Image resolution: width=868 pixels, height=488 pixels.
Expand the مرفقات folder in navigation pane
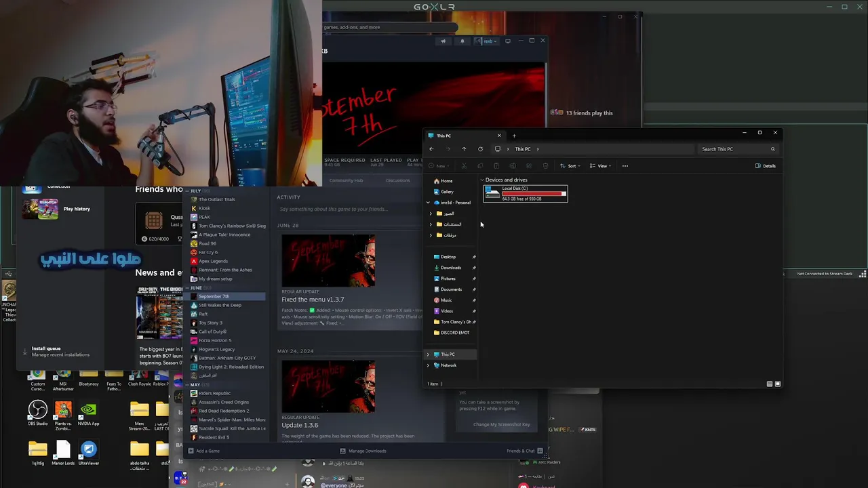431,235
